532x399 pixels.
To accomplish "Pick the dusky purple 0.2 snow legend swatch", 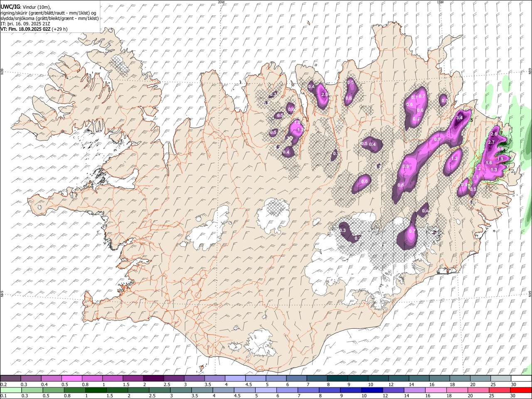I will click(x=10, y=379).
